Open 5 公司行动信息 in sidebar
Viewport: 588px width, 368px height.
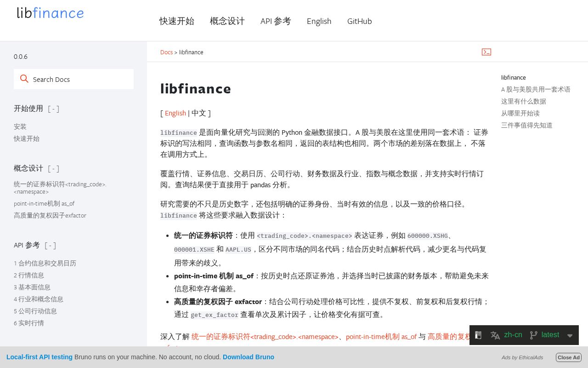coord(35,311)
